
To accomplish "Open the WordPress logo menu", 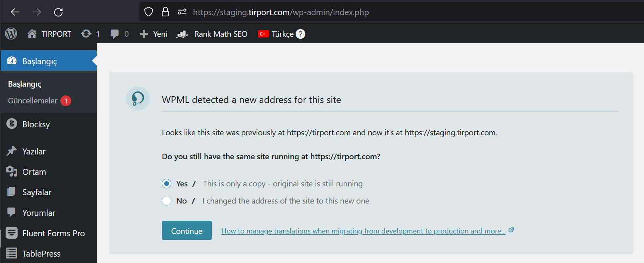I will pos(11,34).
